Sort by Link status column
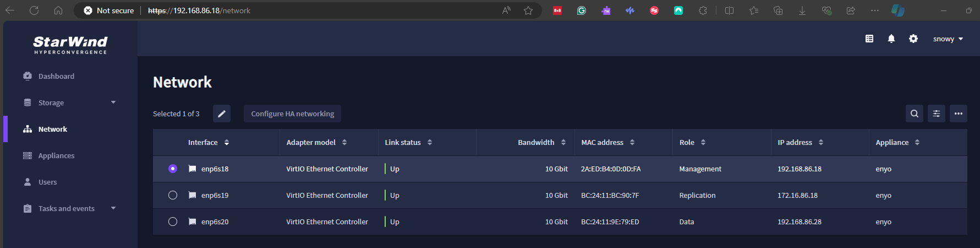 coord(430,142)
